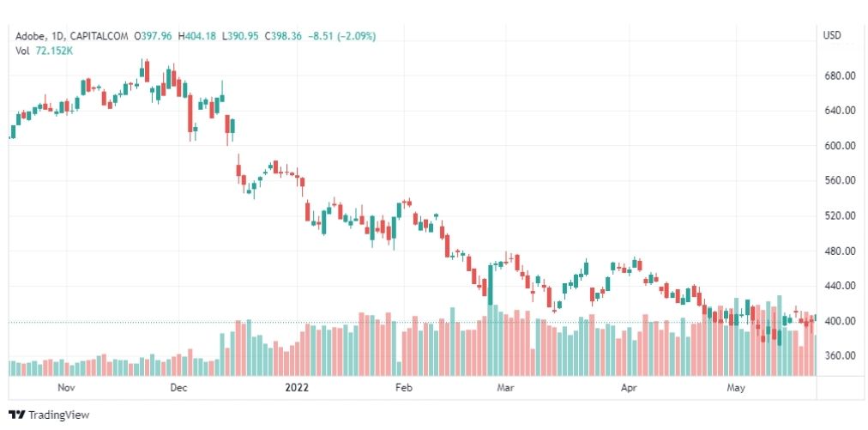Viewport: 868px width, 430px height.
Task: Click the TradingView logo icon
Action: click(x=17, y=415)
